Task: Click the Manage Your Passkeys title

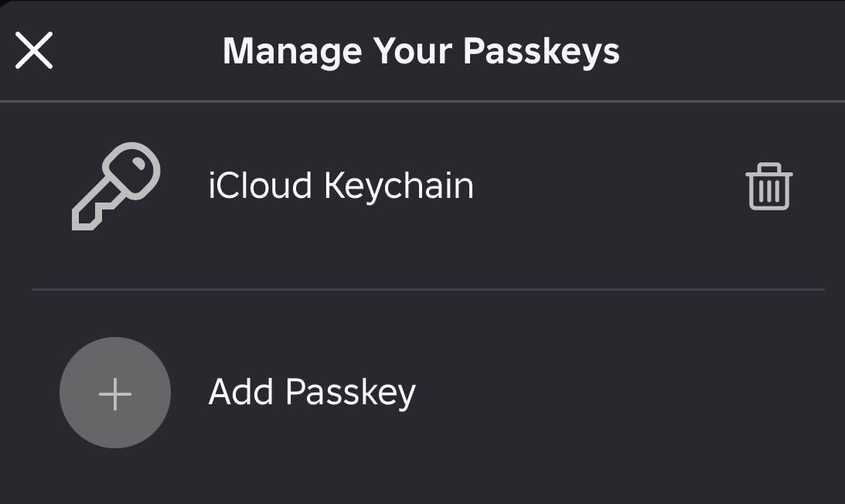Action: [x=421, y=52]
